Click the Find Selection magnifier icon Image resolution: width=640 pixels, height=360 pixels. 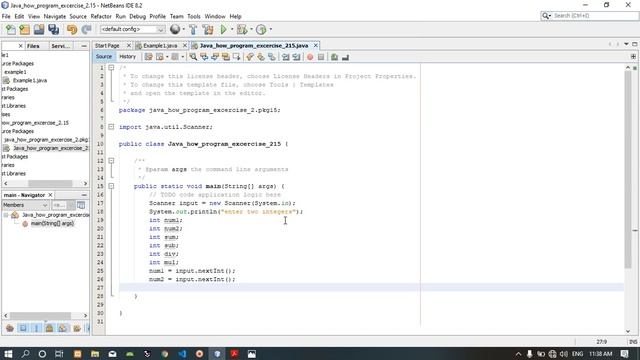[x=193, y=57]
